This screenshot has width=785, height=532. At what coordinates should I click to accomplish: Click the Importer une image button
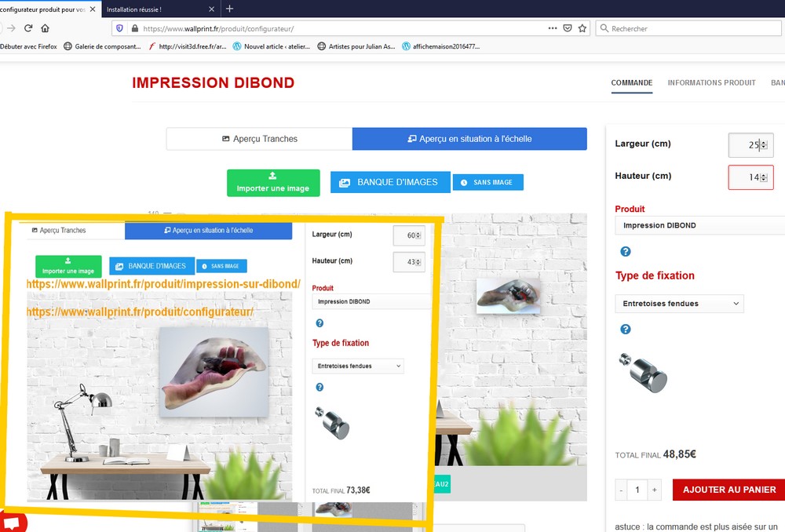273,183
